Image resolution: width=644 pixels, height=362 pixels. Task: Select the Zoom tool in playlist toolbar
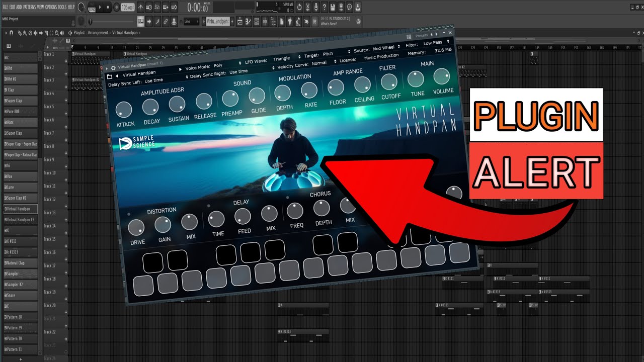(x=57, y=33)
